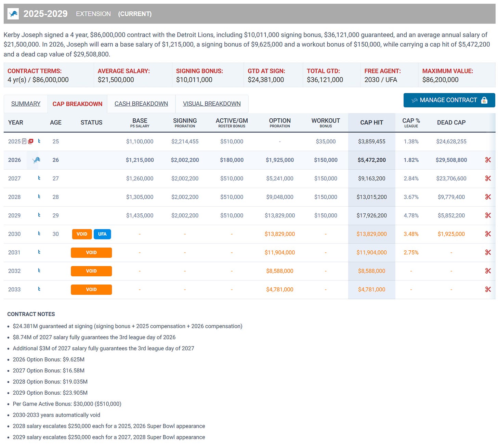The height and width of the screenshot is (448, 498).
Task: Click the Per Game Active Bonus note
Action: pyautogui.click(x=67, y=404)
